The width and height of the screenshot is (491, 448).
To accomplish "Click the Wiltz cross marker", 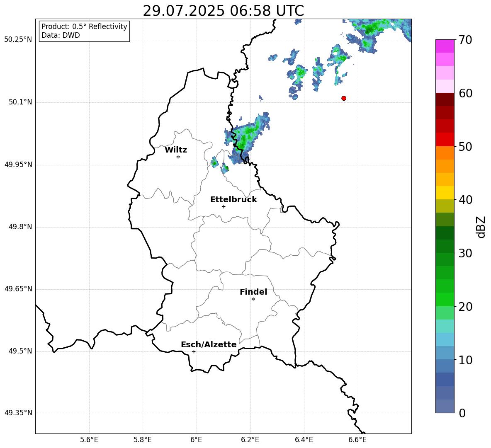I will pos(178,157).
